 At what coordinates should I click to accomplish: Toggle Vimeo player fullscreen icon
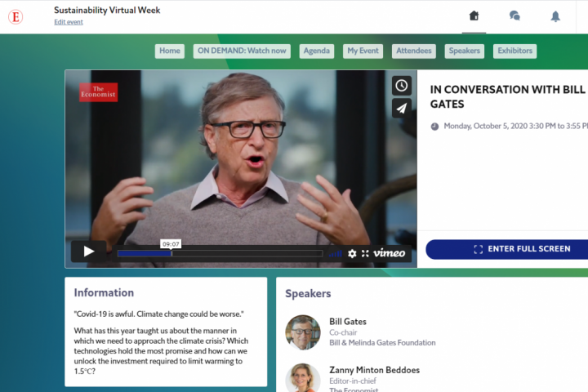365,254
